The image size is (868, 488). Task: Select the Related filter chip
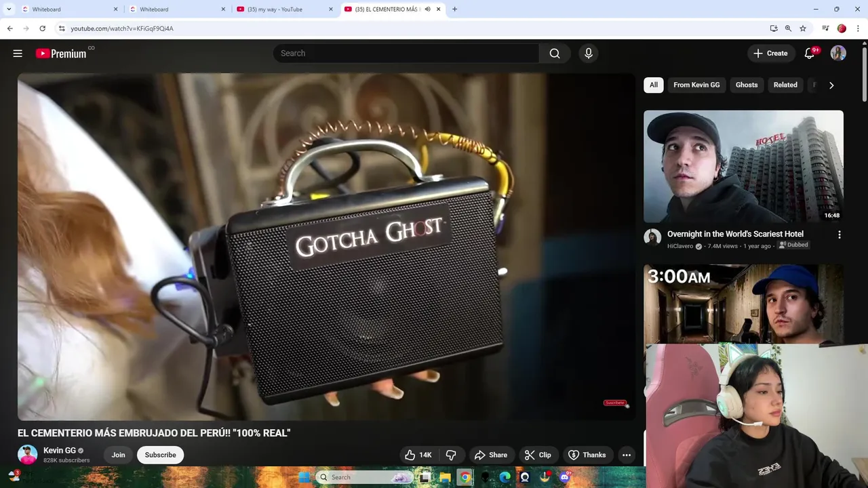785,85
